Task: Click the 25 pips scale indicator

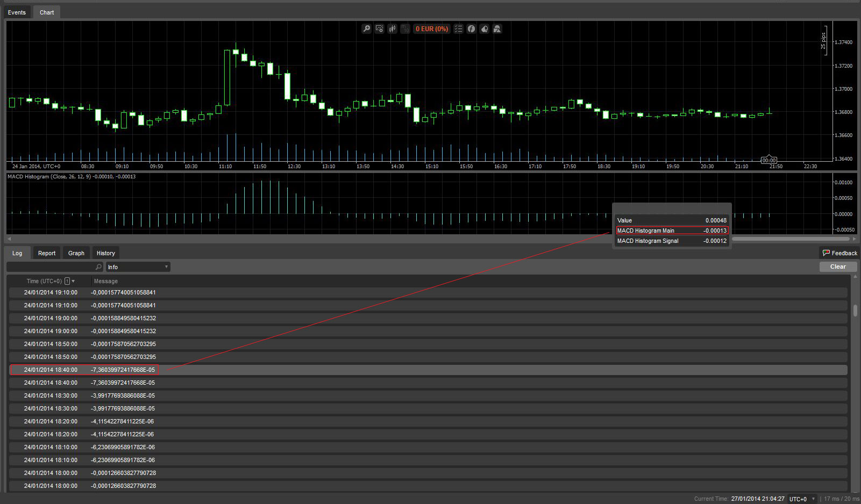Action: click(x=823, y=41)
